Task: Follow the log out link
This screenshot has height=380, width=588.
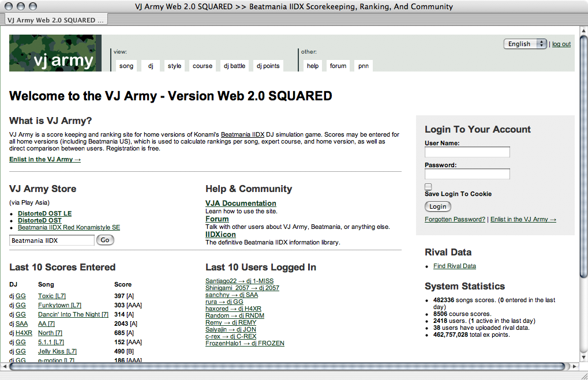Action: tap(561, 44)
